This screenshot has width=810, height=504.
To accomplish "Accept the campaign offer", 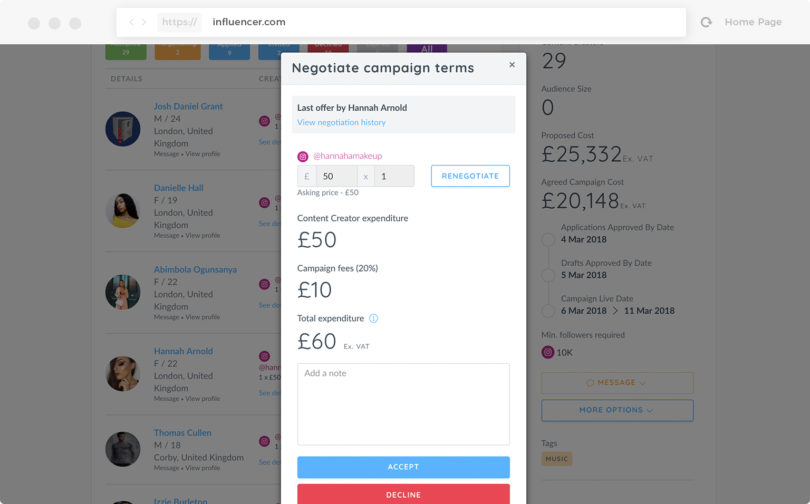I will (x=403, y=467).
